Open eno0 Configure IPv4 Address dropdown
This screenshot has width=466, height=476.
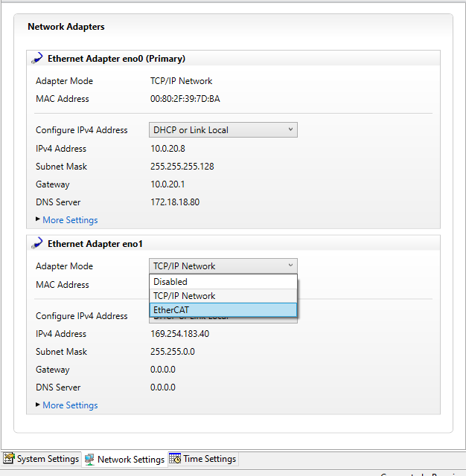point(223,130)
